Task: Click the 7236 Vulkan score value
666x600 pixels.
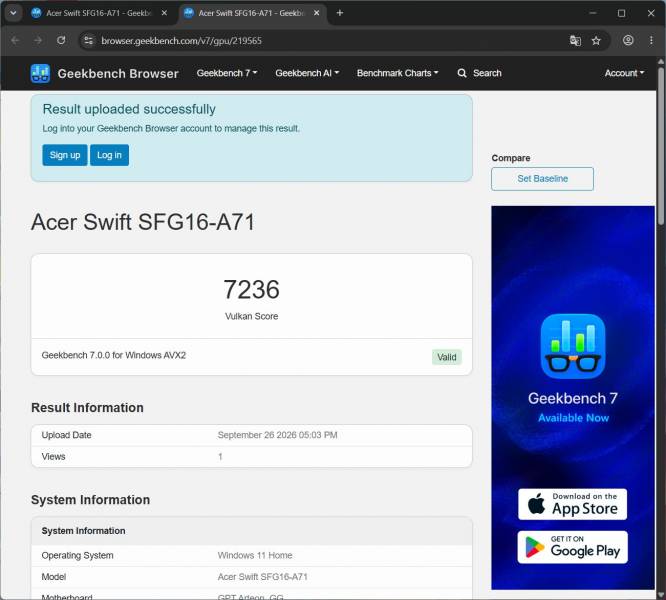Action: (x=251, y=290)
